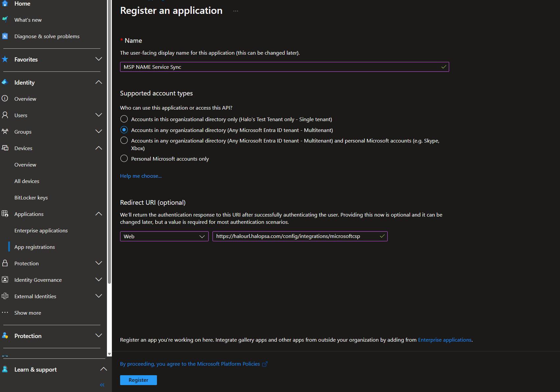
Task: Click the Identity diamond icon
Action: point(5,82)
